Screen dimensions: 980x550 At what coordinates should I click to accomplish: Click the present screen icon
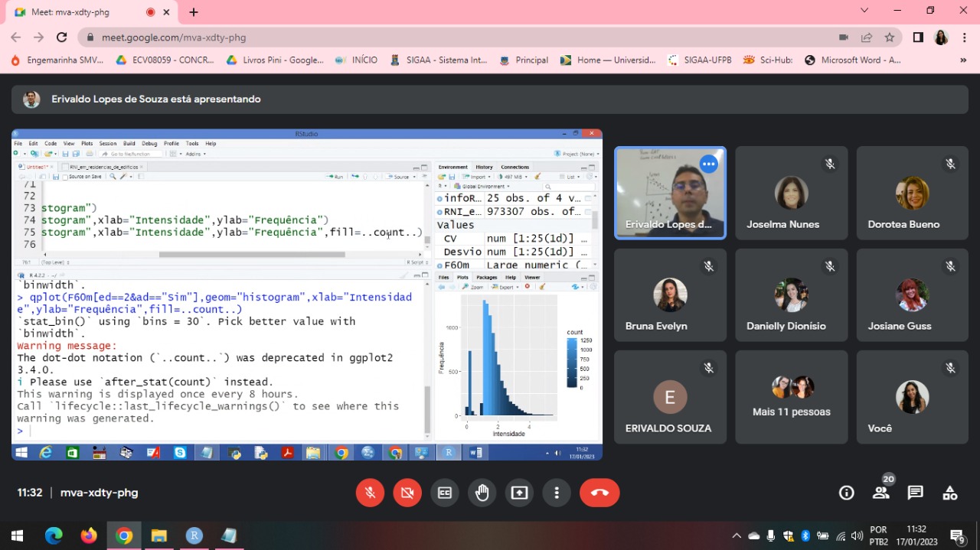[x=519, y=493]
